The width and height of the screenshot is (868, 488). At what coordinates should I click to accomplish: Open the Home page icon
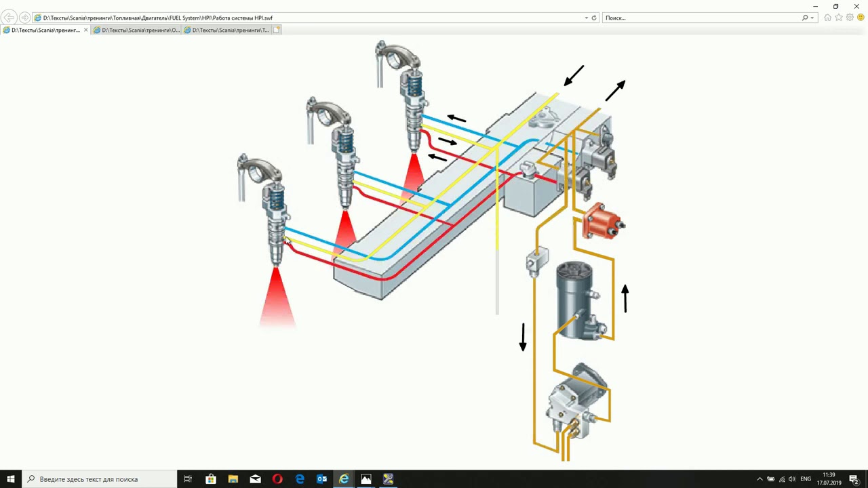click(827, 18)
